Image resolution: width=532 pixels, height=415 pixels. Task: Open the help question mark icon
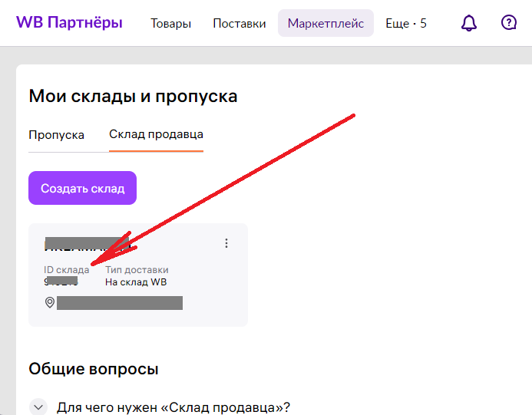click(x=509, y=23)
